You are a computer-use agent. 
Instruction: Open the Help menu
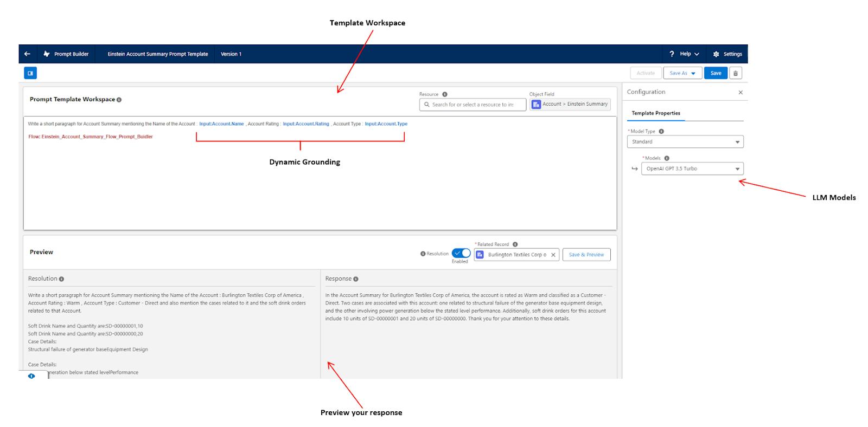pyautogui.click(x=685, y=54)
